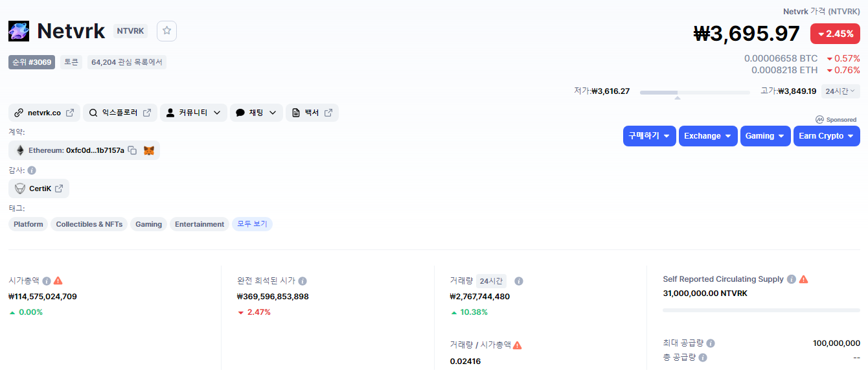868x377 pixels.
Task: Add Netvrk to watchlist with star icon
Action: pyautogui.click(x=166, y=30)
